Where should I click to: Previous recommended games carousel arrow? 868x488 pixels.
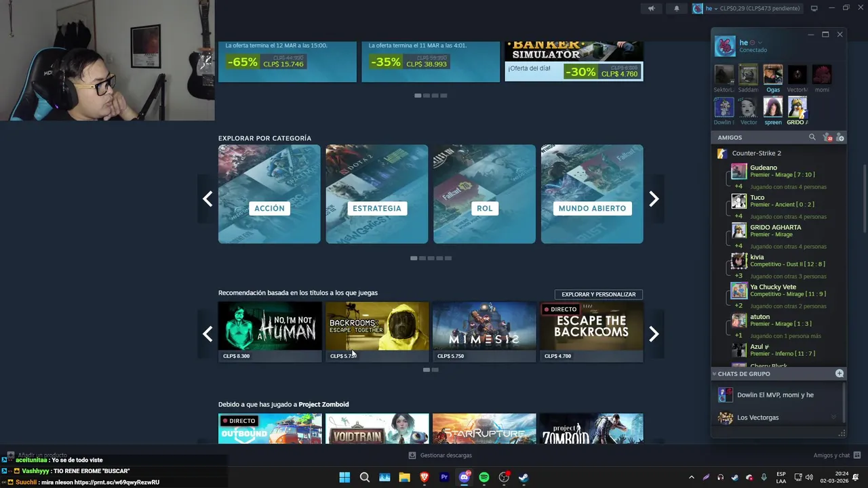pos(208,333)
